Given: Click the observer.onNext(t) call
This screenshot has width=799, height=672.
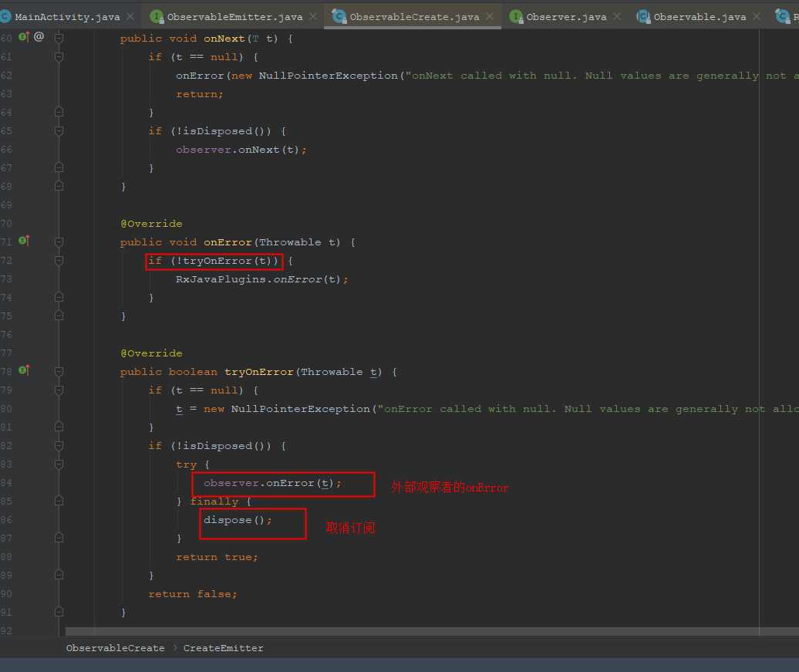Looking at the screenshot, I should [x=241, y=150].
